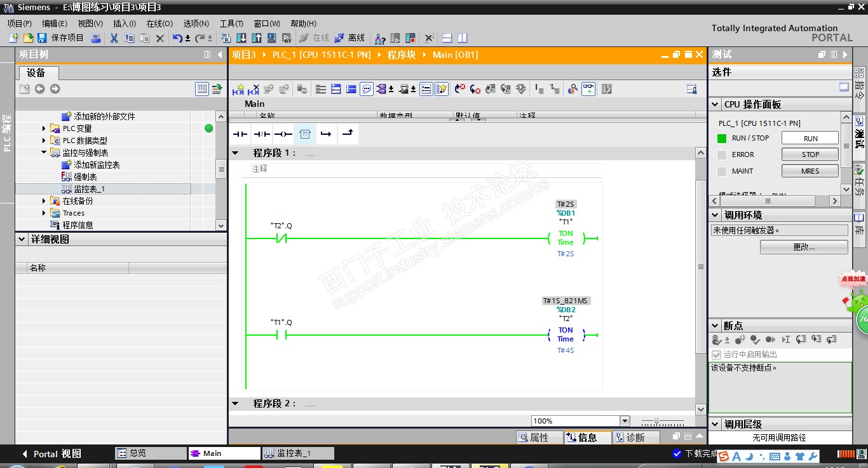The image size is (868, 468).
Task: Open the 工具(T) menu
Action: tap(231, 24)
